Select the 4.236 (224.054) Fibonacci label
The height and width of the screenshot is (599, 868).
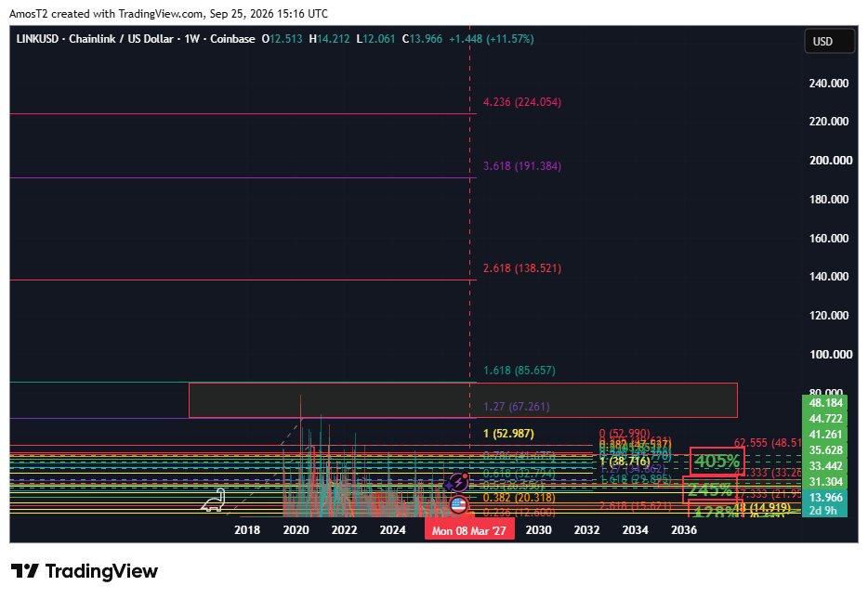[x=522, y=102]
